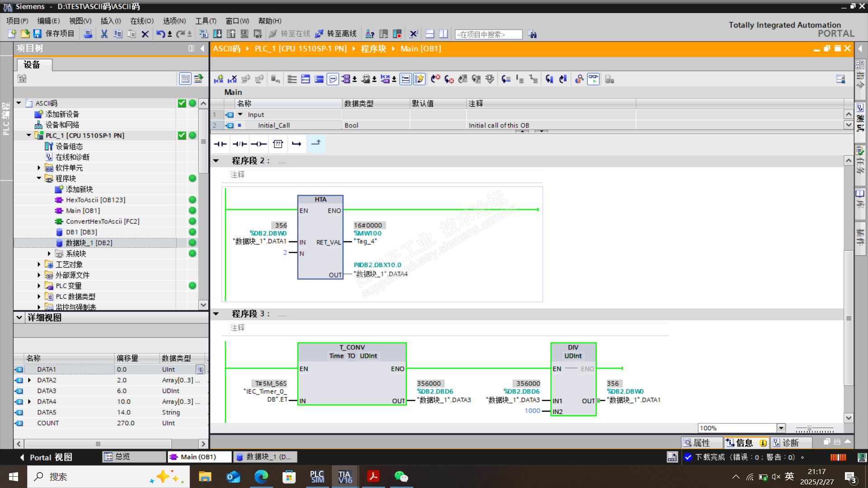
Task: Click the 转至离线 go offline button
Action: [x=336, y=34]
